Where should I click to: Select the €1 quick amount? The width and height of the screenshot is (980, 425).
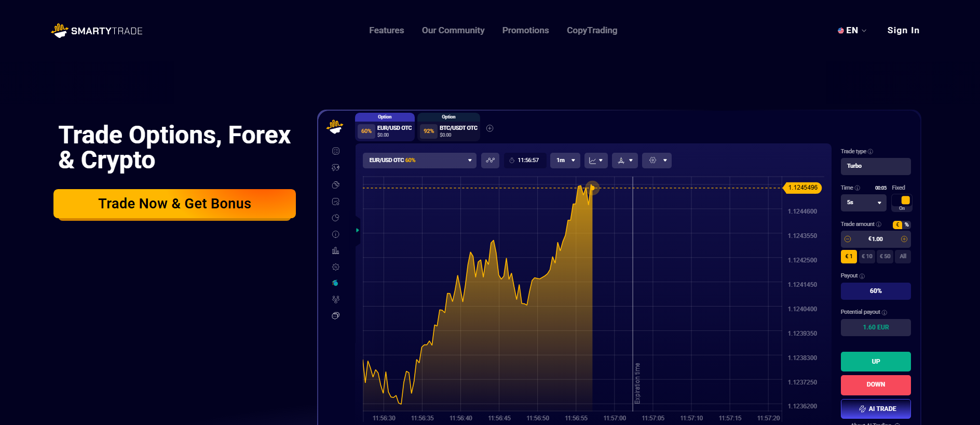(849, 257)
